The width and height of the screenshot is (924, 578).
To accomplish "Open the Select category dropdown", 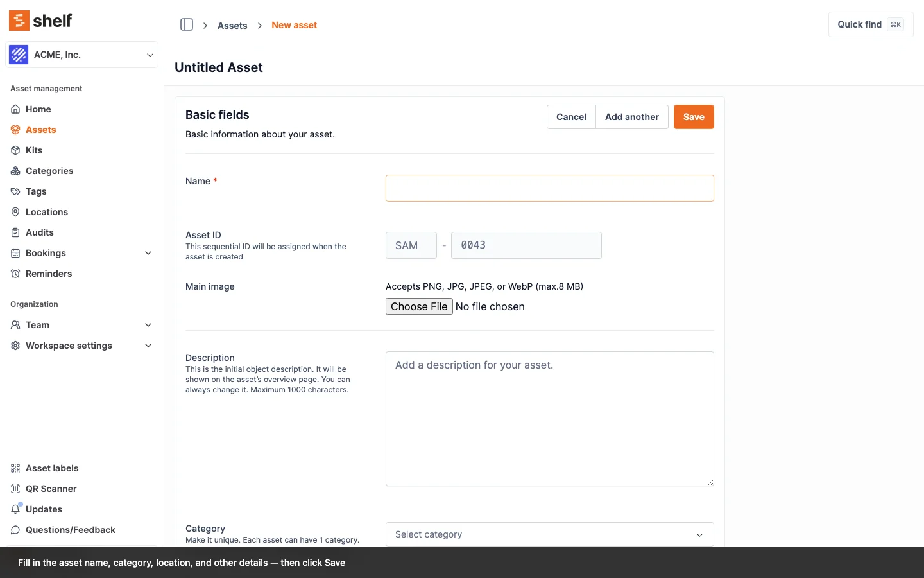I will click(549, 534).
